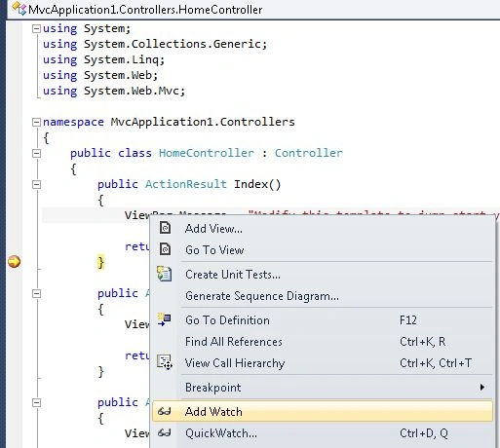Click the yellow breakpoint arrow in the margin
The width and height of the screenshot is (500, 448).
(x=14, y=262)
